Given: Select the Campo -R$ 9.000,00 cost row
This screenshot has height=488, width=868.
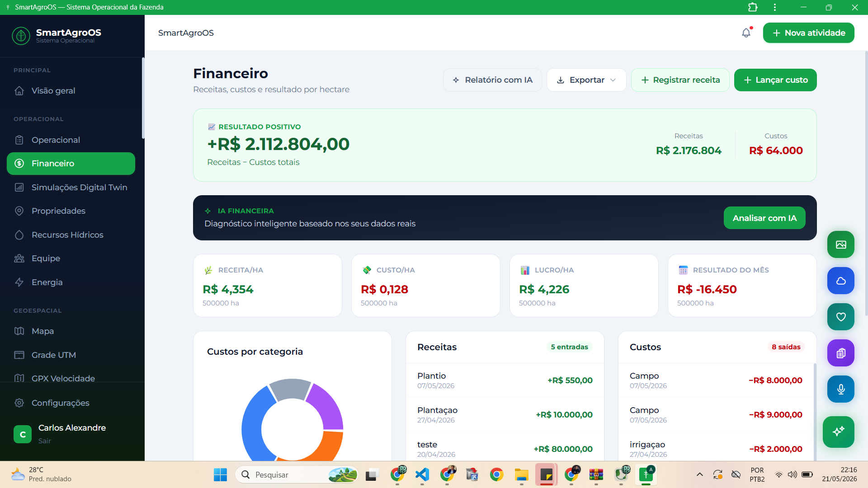Looking at the screenshot, I should 716,415.
